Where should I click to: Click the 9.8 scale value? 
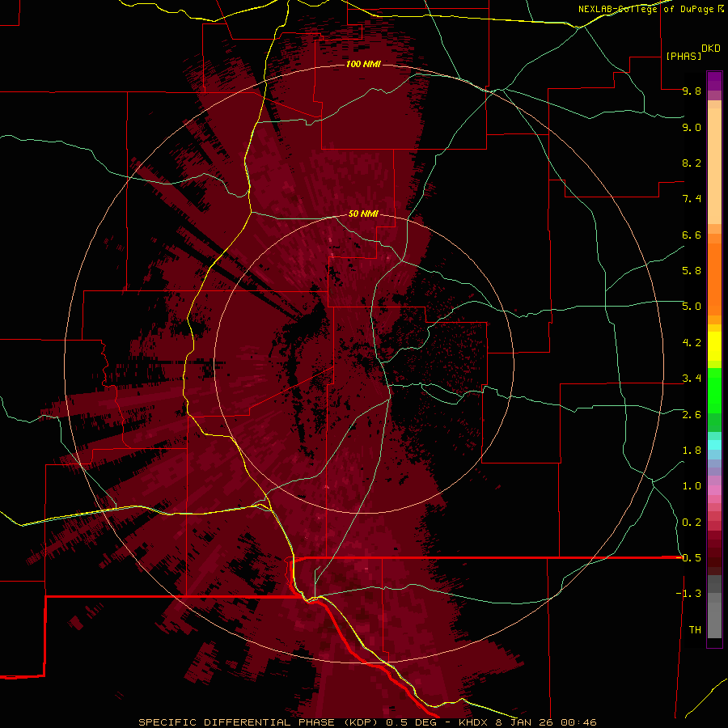pos(692,91)
